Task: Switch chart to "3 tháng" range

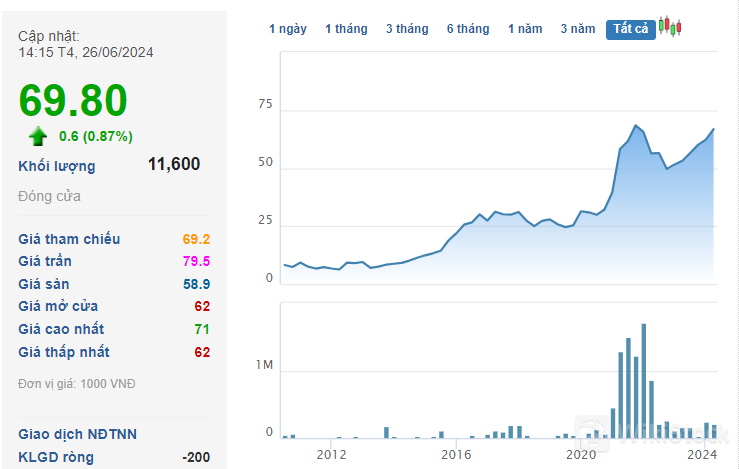Action: pos(407,29)
